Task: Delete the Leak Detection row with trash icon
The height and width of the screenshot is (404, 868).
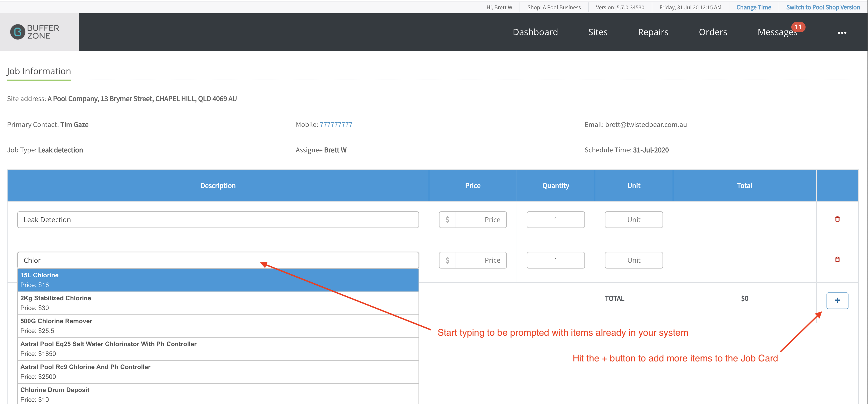Action: [837, 219]
